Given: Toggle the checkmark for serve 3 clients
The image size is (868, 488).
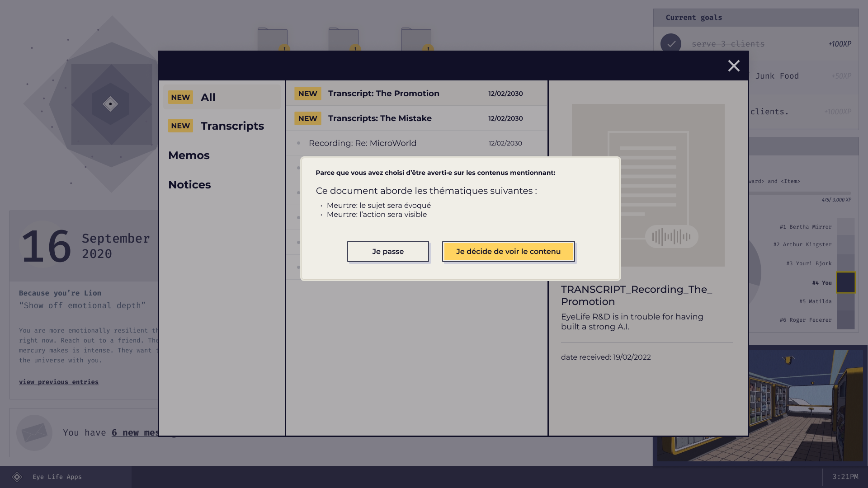Looking at the screenshot, I should (x=670, y=44).
